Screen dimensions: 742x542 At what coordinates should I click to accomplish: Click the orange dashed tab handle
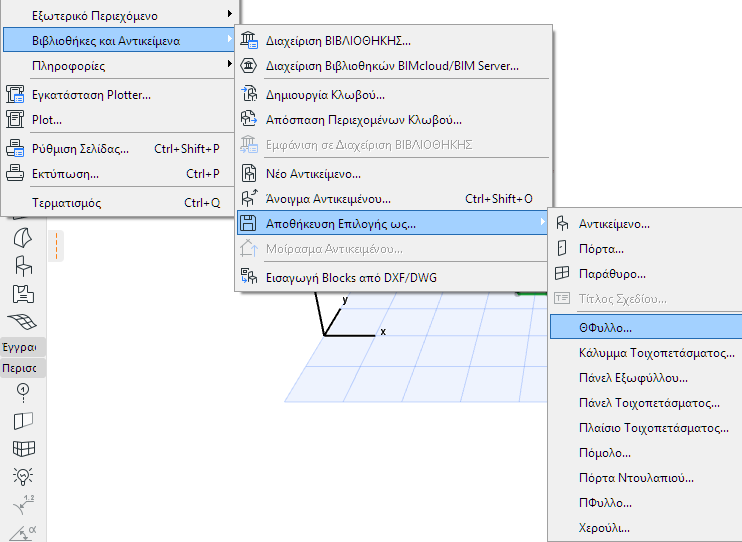click(x=56, y=246)
